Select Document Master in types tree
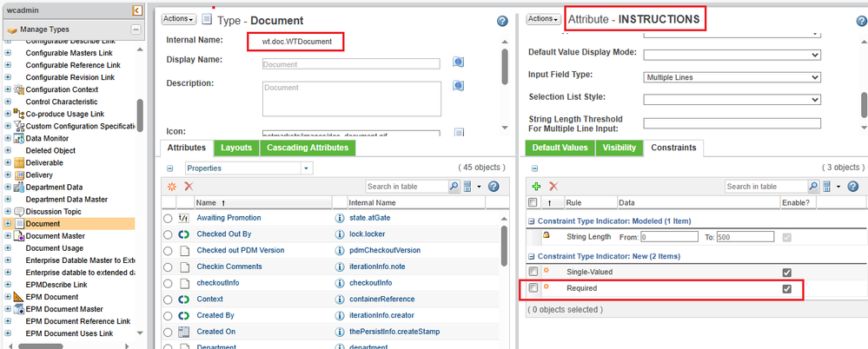The width and height of the screenshot is (868, 349). pyautogui.click(x=55, y=235)
